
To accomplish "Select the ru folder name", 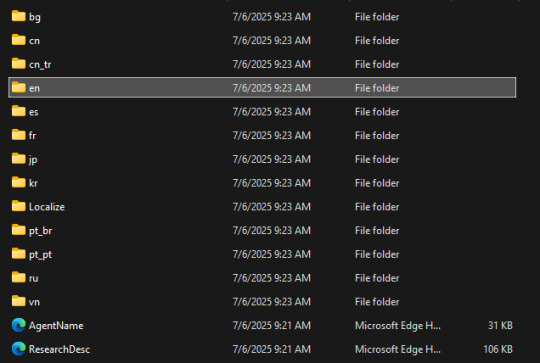I will tap(34, 278).
